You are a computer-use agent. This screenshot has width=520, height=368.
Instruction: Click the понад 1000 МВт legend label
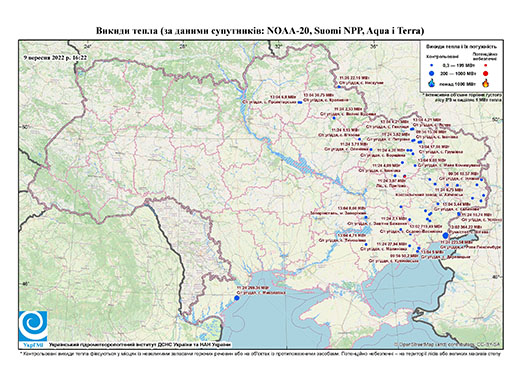457,83
